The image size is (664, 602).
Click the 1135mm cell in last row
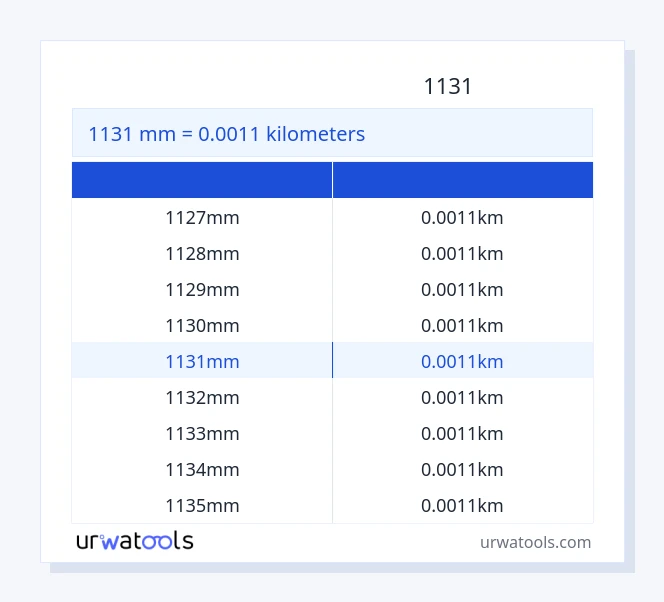point(202,506)
